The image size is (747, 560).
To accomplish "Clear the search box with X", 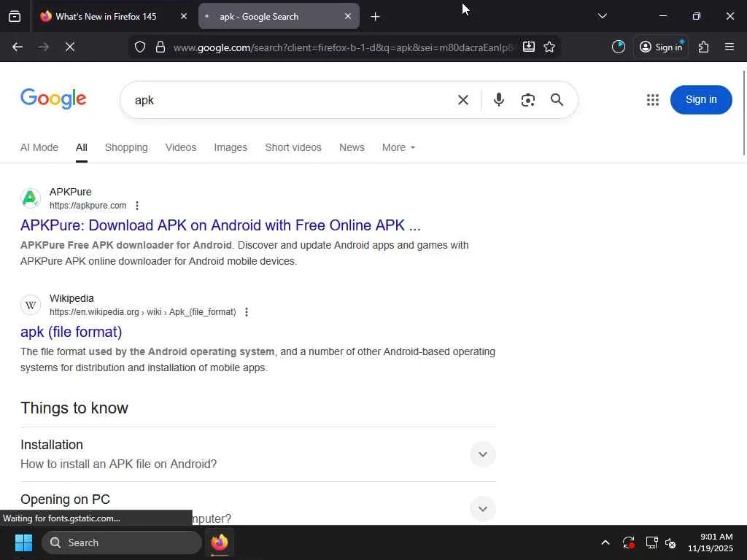I will (463, 100).
